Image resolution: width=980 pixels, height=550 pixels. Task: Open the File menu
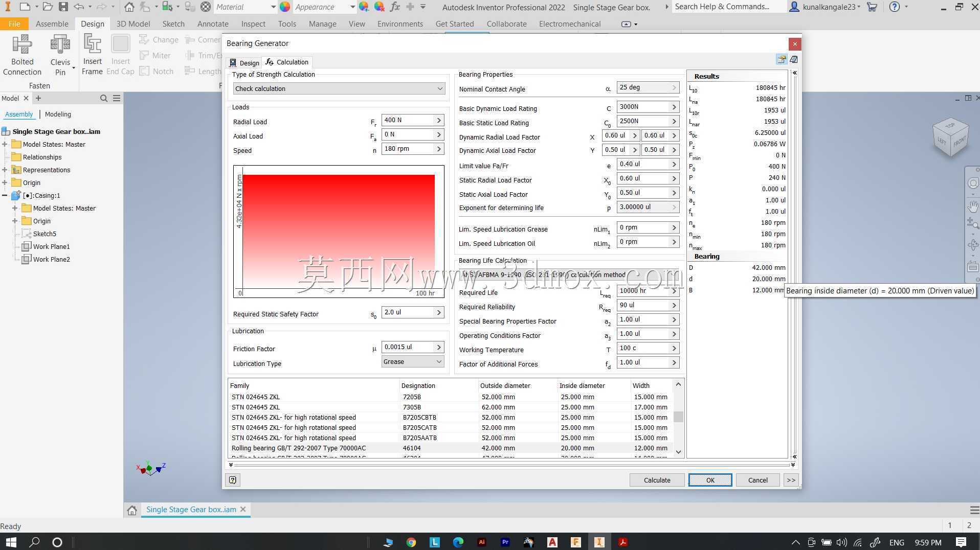[14, 24]
